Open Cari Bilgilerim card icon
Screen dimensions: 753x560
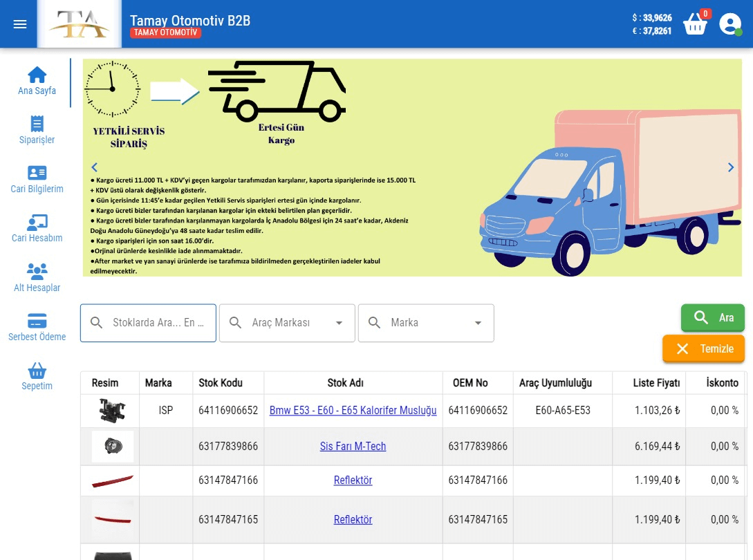pos(37,173)
